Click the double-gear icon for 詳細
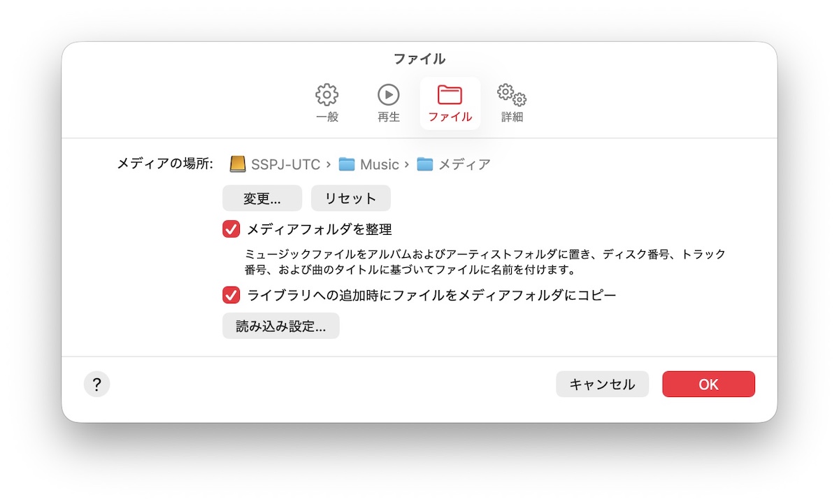Image resolution: width=839 pixels, height=504 pixels. click(x=512, y=94)
